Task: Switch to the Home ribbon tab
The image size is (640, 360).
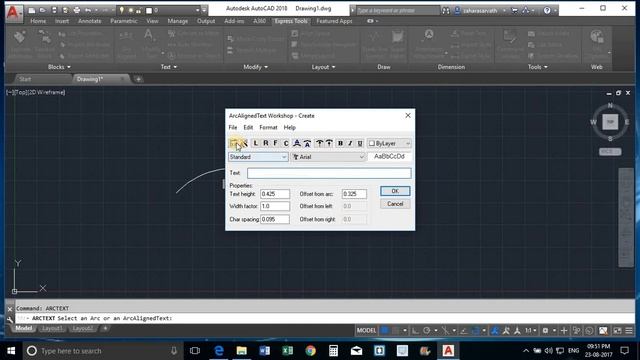Action: pos(38,21)
